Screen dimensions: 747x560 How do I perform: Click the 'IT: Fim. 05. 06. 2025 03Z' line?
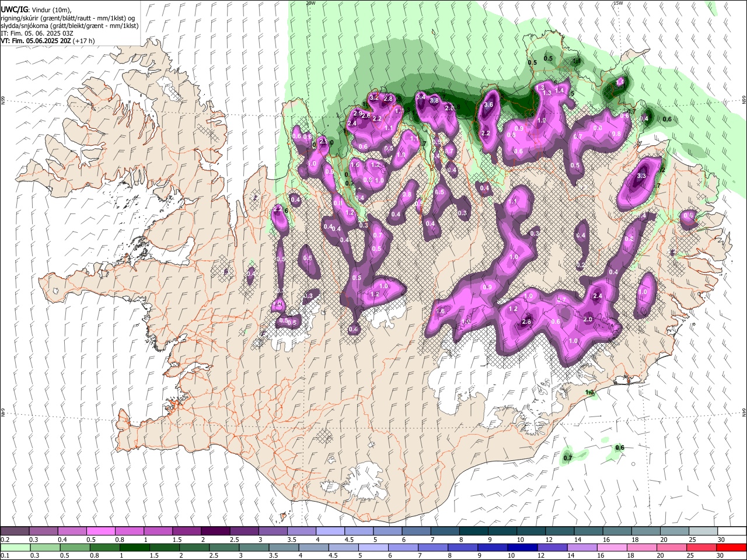point(37,33)
